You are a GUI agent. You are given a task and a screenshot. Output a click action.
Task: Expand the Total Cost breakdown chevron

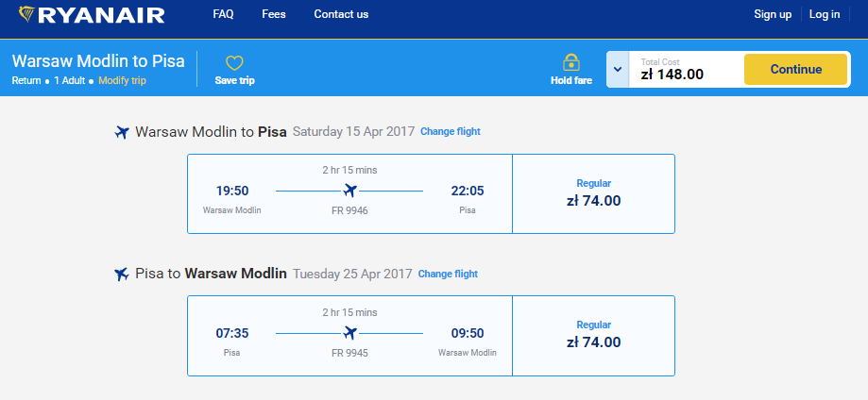coord(617,69)
